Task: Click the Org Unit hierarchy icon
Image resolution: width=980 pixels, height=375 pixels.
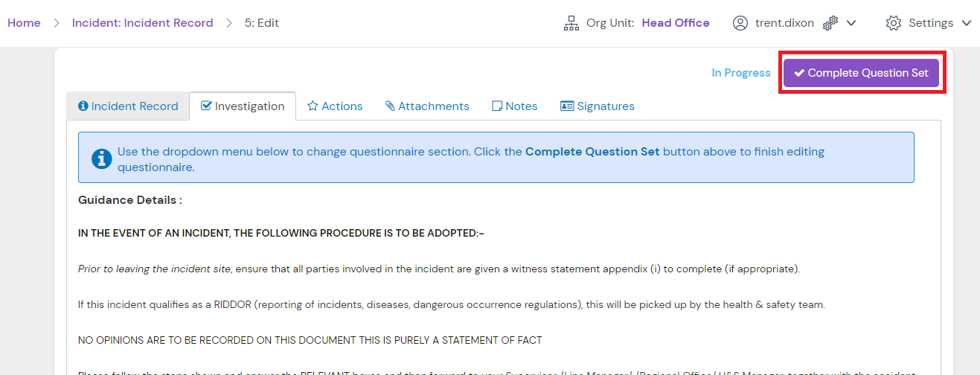Action: (571, 23)
